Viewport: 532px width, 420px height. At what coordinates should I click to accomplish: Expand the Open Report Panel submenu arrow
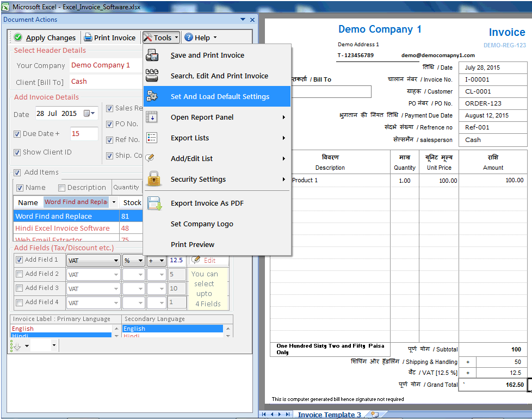pyautogui.click(x=283, y=118)
